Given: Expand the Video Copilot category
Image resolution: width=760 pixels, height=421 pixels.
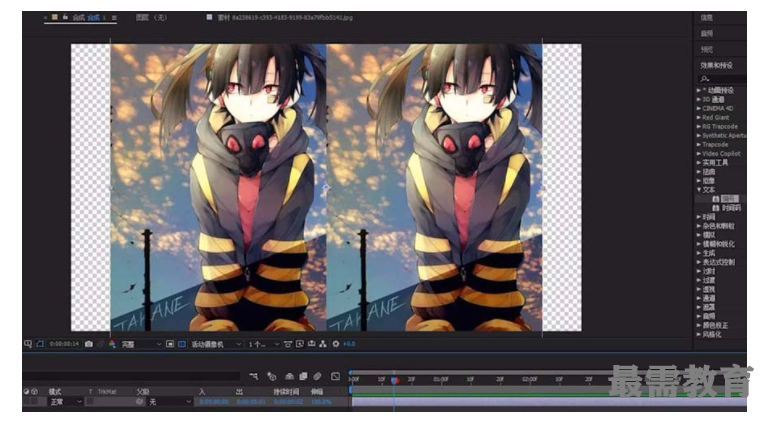Looking at the screenshot, I should (x=698, y=154).
